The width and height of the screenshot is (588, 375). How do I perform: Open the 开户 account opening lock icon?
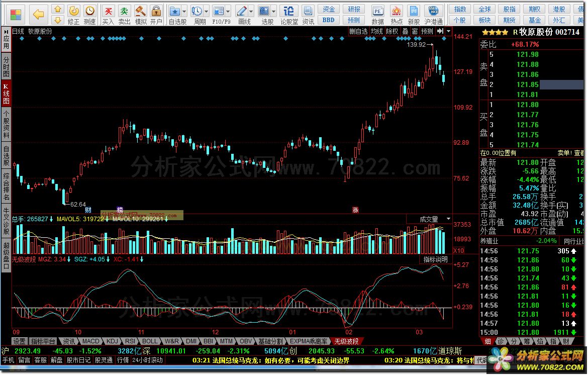(156, 15)
